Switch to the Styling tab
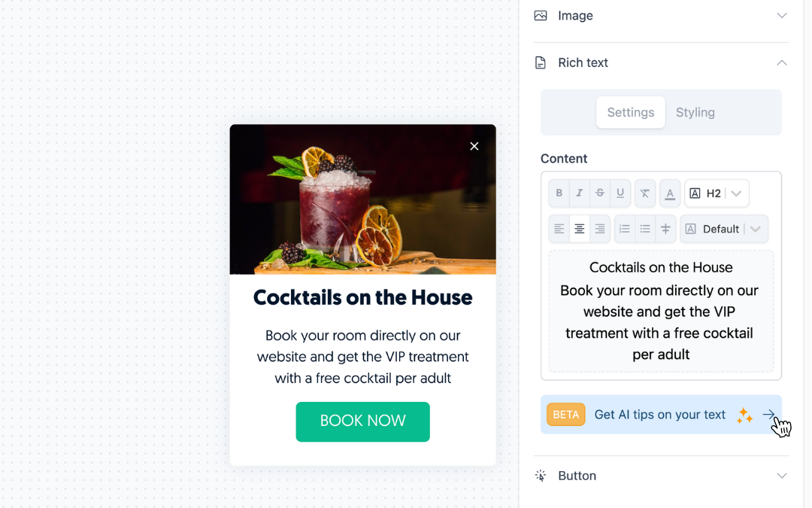The height and width of the screenshot is (508, 812). click(695, 112)
